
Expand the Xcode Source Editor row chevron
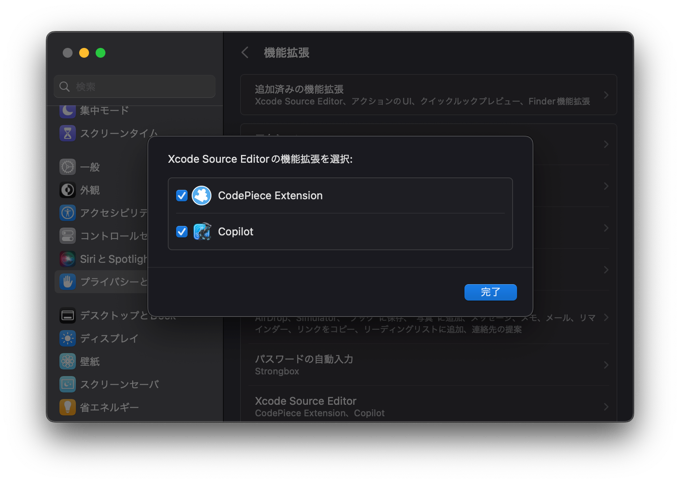(606, 407)
